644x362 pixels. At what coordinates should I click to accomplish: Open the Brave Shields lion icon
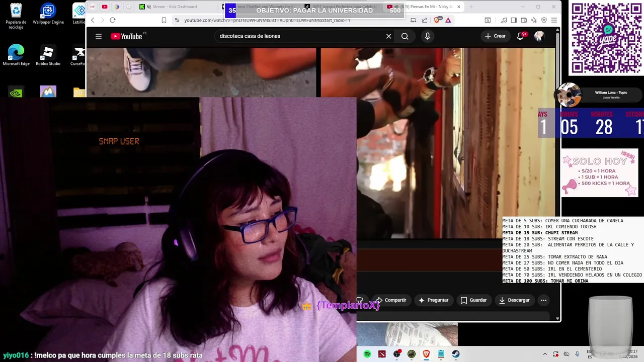(x=437, y=20)
